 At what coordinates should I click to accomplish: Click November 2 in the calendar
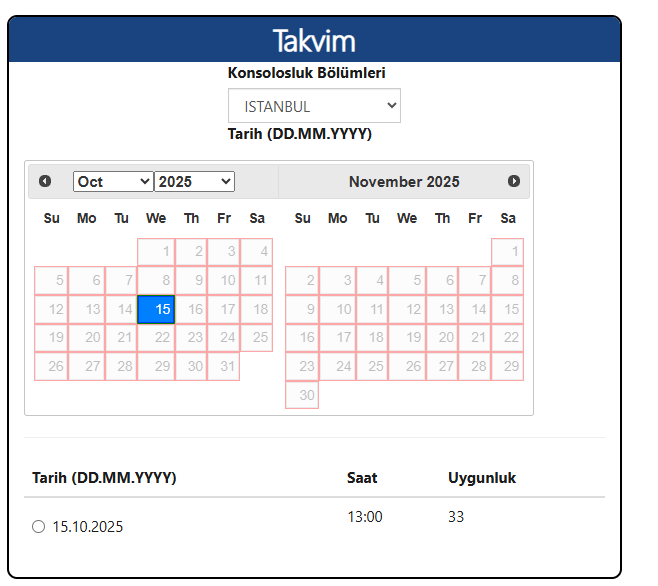tap(302, 280)
